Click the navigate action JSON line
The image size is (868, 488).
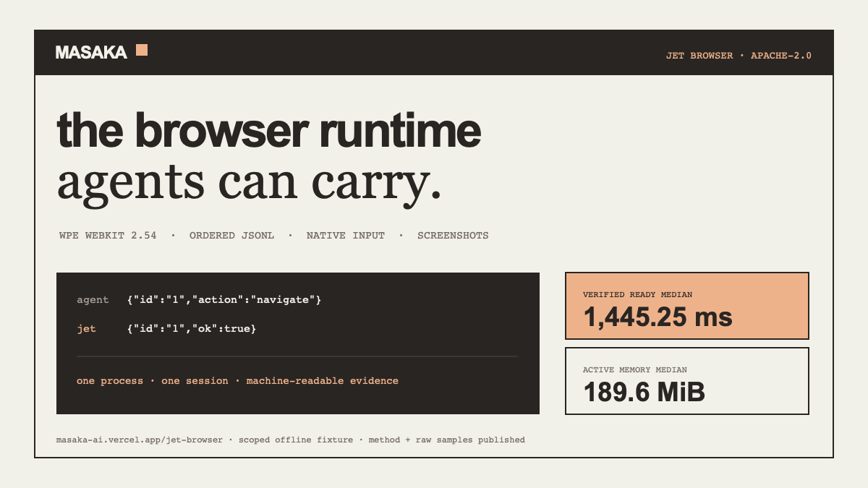tap(224, 300)
